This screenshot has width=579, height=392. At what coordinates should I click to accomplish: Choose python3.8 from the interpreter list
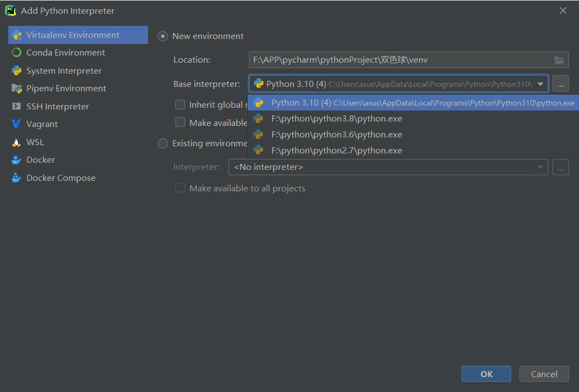pos(336,119)
